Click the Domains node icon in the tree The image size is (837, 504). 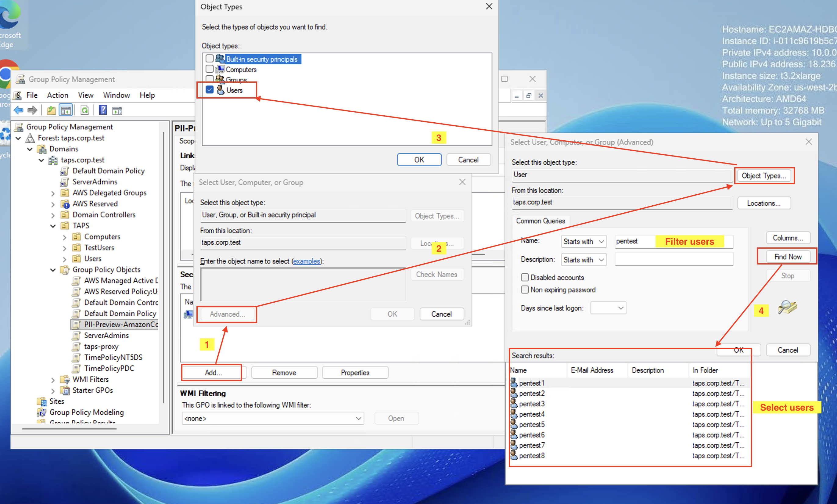click(x=42, y=149)
